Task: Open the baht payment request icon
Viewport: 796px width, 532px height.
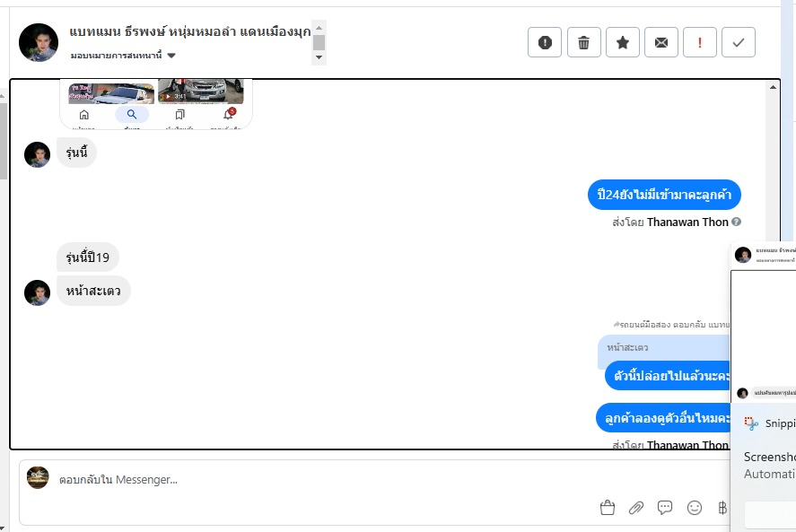Action: 722,507
